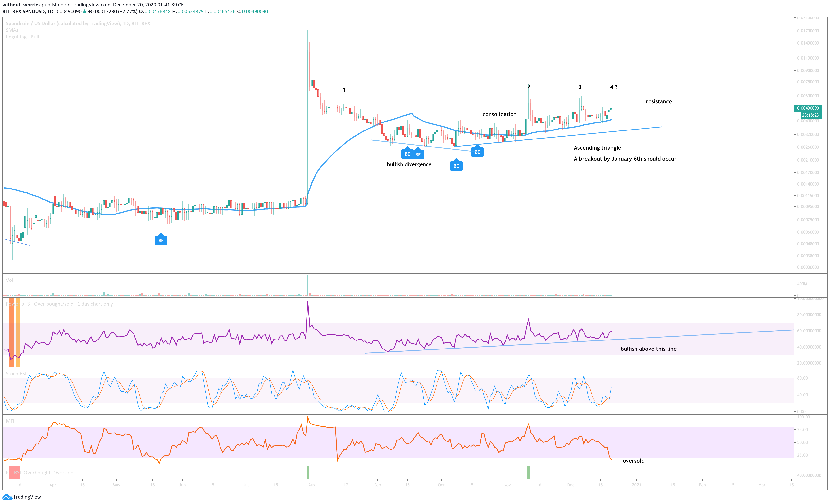Click the tall August volume spike bar
The width and height of the screenshot is (830, 504).
(307, 285)
